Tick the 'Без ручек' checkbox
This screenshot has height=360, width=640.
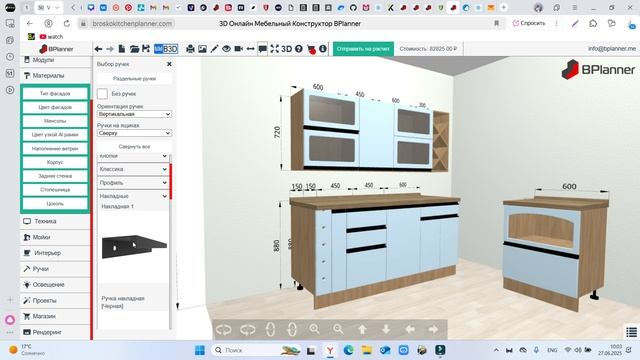tap(102, 94)
